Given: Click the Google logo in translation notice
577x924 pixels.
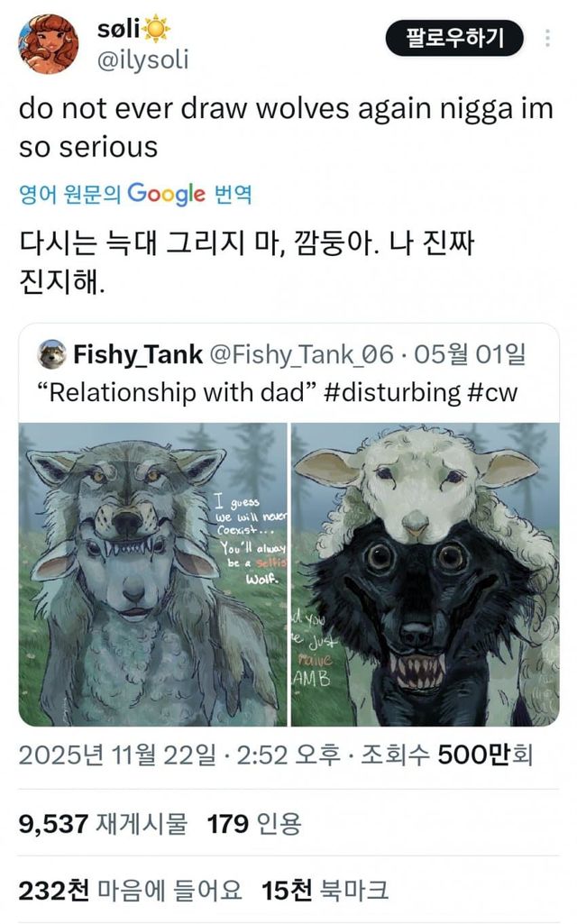Looking at the screenshot, I should (x=166, y=194).
